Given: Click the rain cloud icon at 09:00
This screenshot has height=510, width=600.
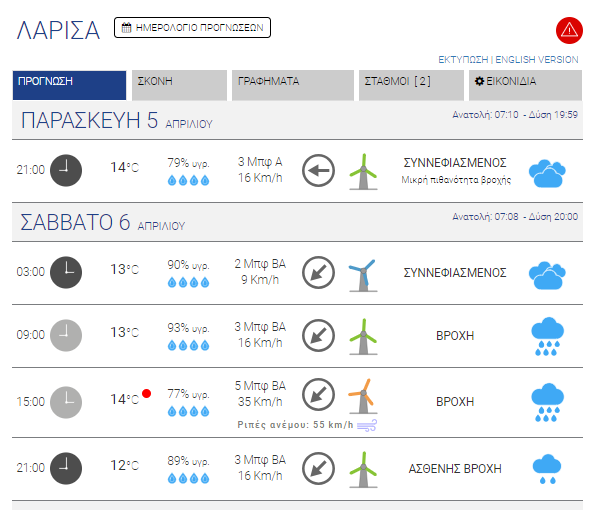Looking at the screenshot, I should [547, 336].
